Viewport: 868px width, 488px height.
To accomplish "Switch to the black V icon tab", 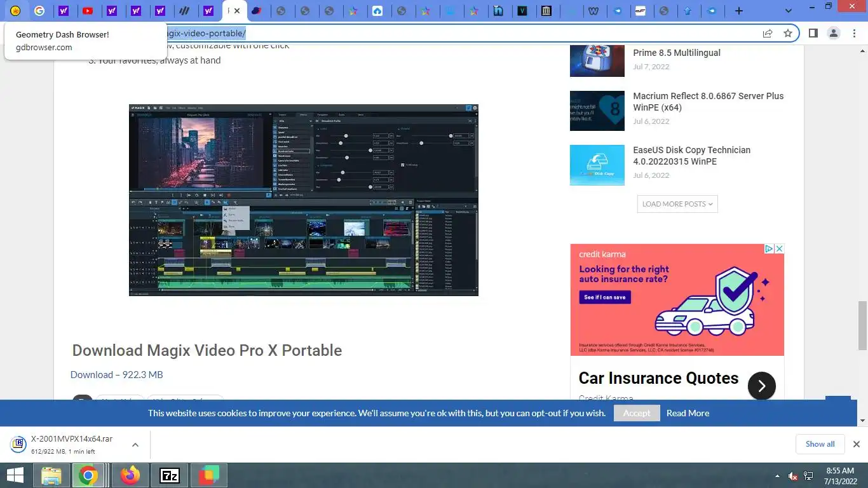I will click(522, 11).
